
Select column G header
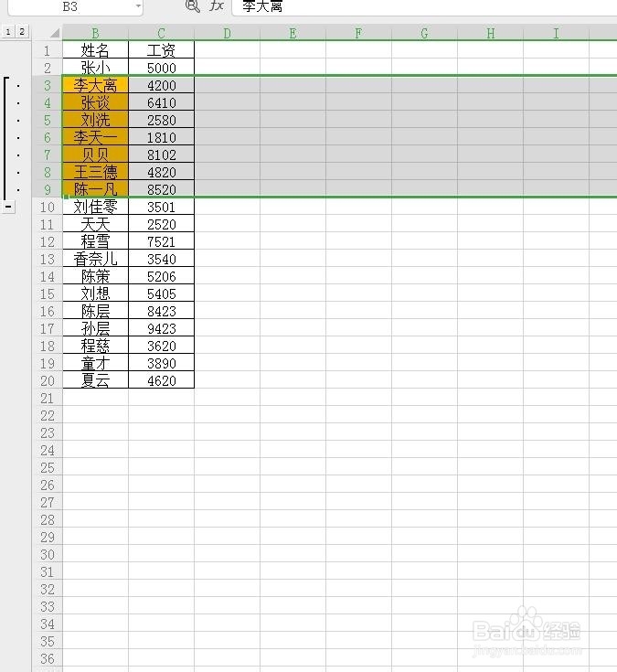(424, 33)
